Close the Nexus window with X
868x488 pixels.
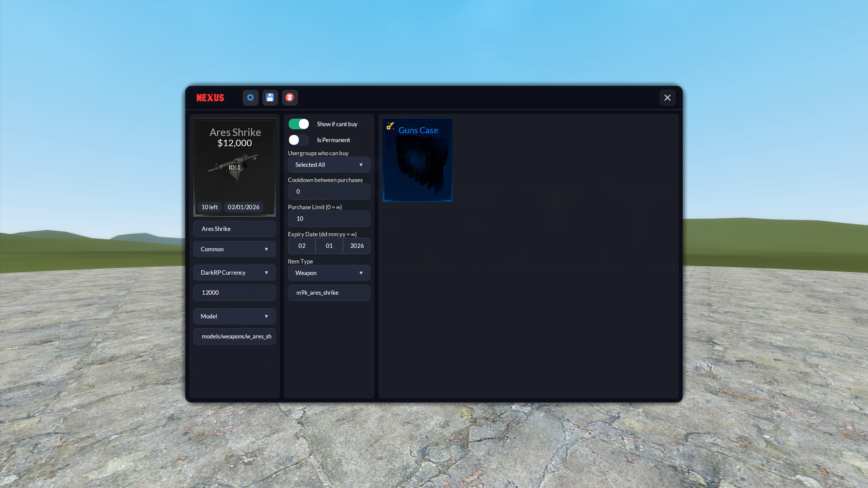(x=667, y=98)
